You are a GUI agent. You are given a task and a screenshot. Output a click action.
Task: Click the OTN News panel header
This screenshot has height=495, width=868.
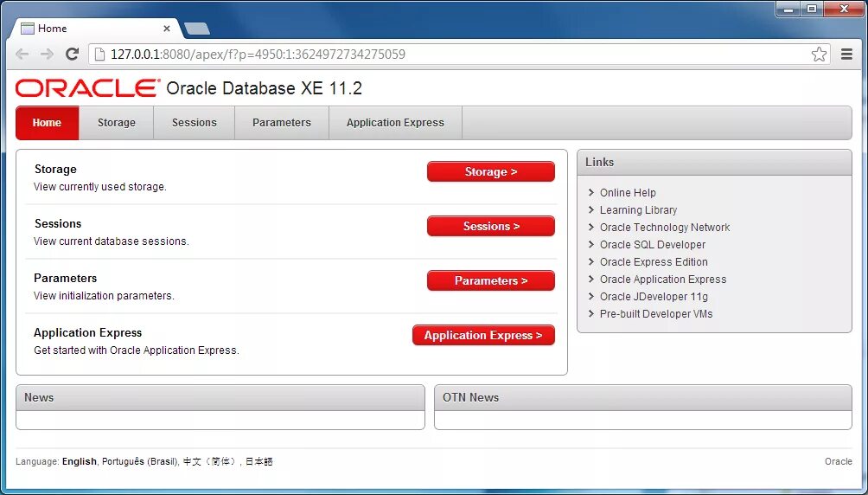pos(642,397)
